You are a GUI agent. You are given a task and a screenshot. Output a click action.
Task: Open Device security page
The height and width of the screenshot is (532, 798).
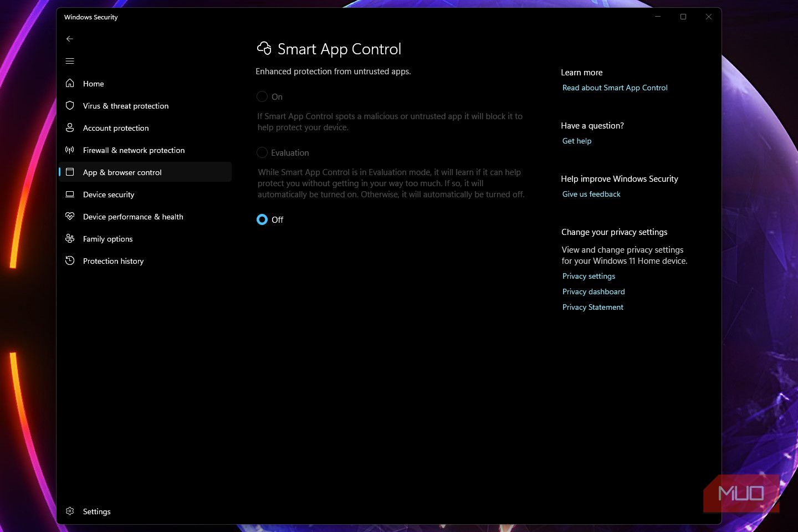pyautogui.click(x=145, y=194)
